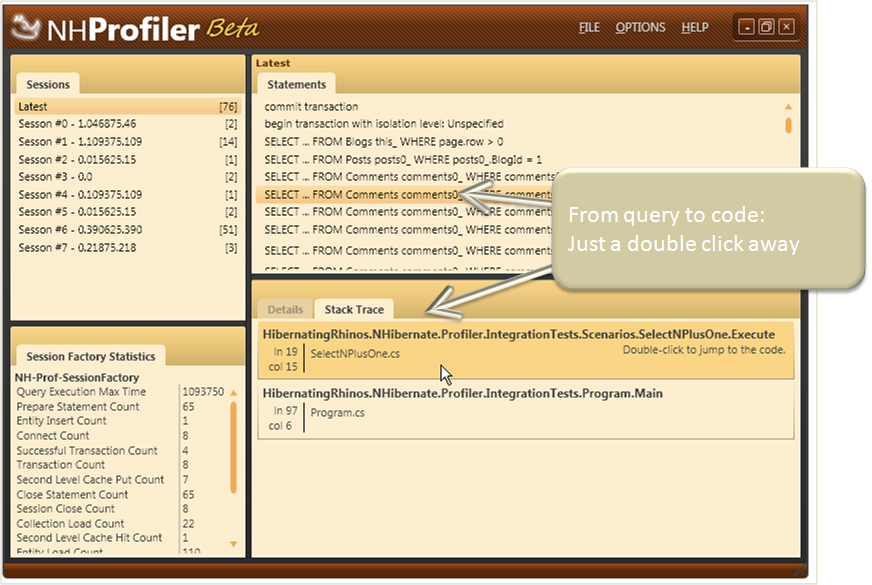Click the 'Entity Insert Count' statistic
Viewport: 872px width, 585px height.
(x=61, y=421)
